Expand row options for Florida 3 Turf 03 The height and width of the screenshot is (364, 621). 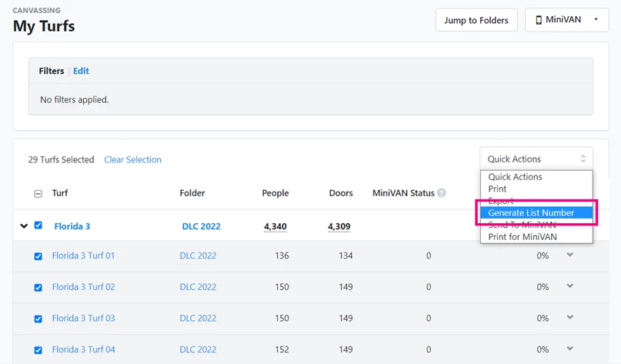pyautogui.click(x=570, y=317)
